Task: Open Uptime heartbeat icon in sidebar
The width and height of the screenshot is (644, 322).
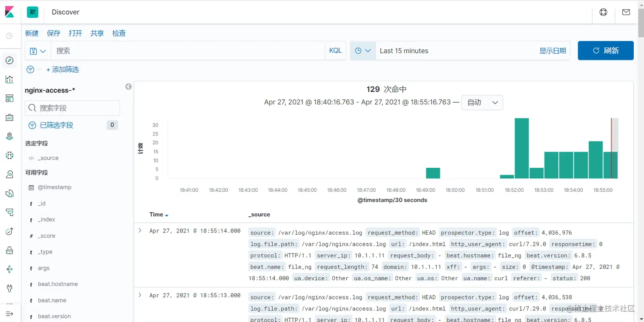Action: click(x=9, y=231)
